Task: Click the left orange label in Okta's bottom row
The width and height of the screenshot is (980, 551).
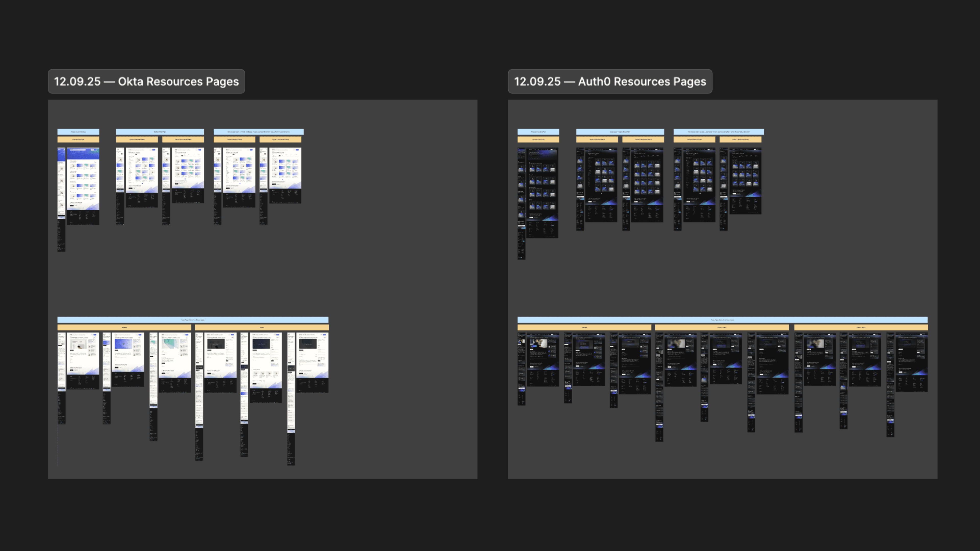Action: tap(124, 327)
